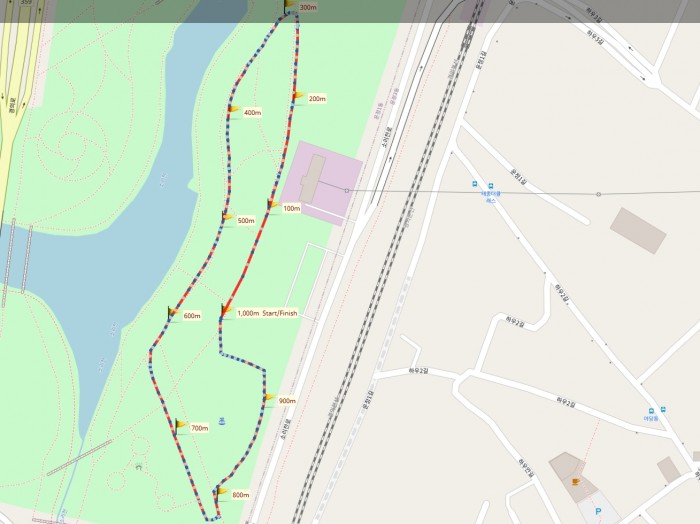Screen dimensions: 700x524
Task: Click the 900m flag marker
Action: point(269,398)
